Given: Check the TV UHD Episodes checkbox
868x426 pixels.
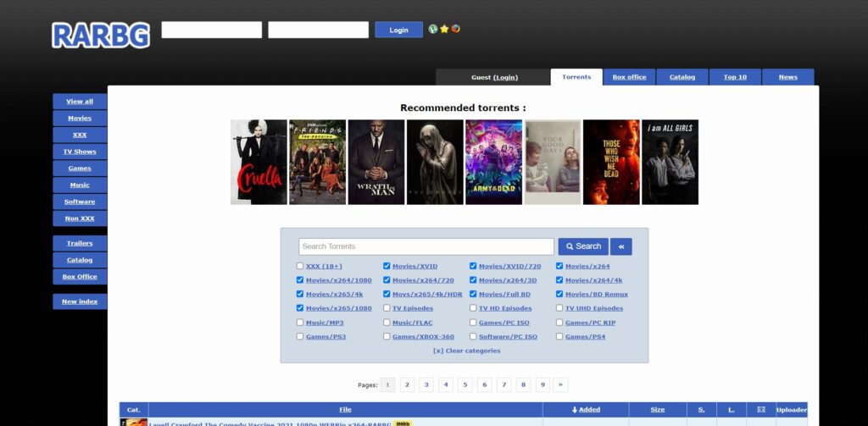Looking at the screenshot, I should pos(559,308).
